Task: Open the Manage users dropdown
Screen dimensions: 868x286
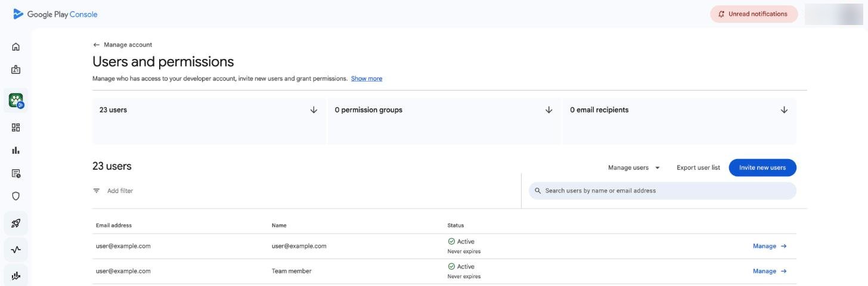Action: tap(634, 167)
